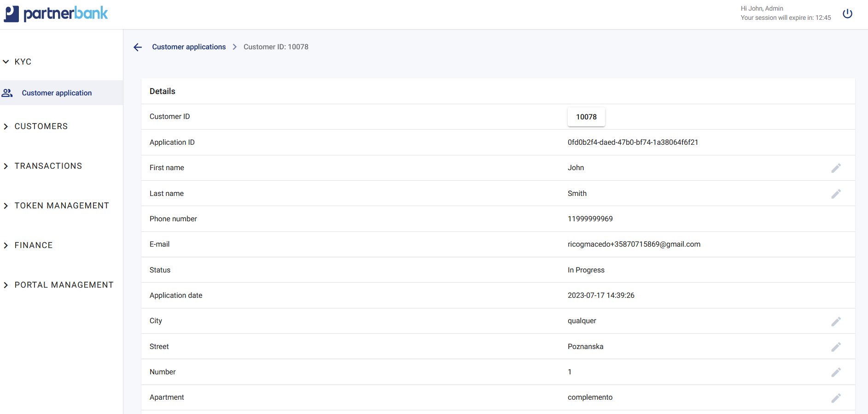This screenshot has width=868, height=414.
Task: Click the 10078 Customer ID chip
Action: click(x=586, y=117)
